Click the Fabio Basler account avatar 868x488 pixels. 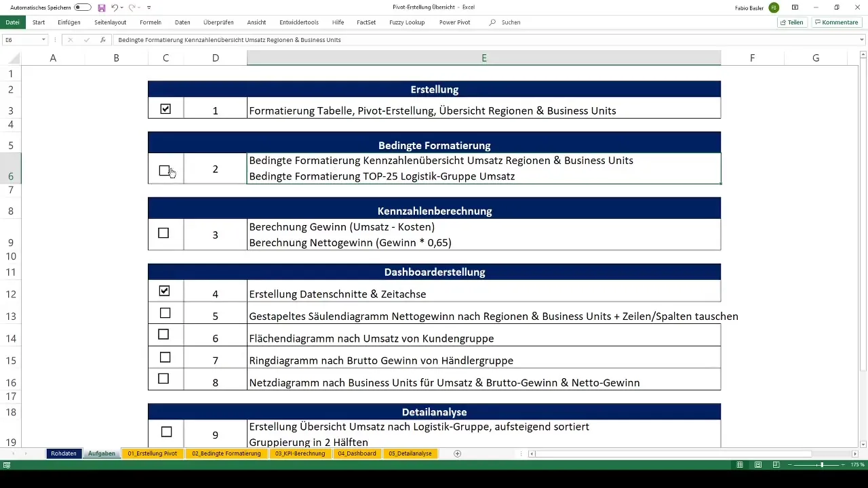coord(774,7)
